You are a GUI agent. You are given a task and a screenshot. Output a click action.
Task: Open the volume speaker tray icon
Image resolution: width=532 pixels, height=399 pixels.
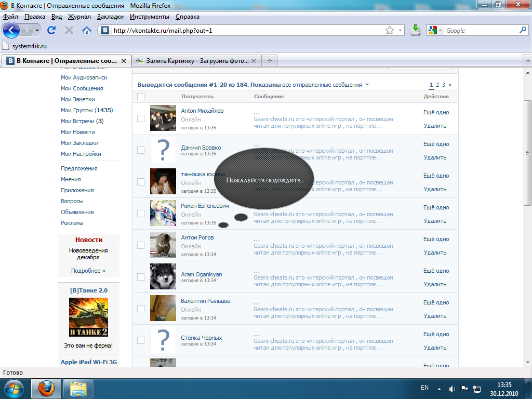tap(452, 389)
